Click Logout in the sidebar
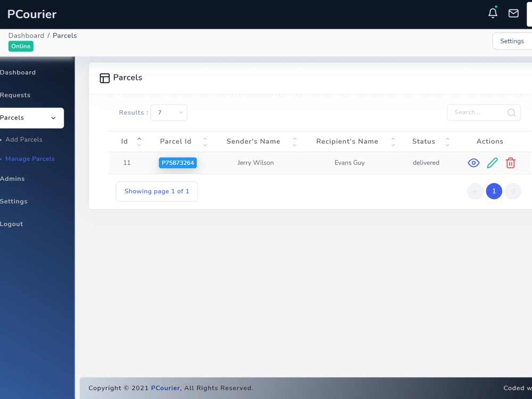This screenshot has width=532, height=399. click(x=12, y=225)
